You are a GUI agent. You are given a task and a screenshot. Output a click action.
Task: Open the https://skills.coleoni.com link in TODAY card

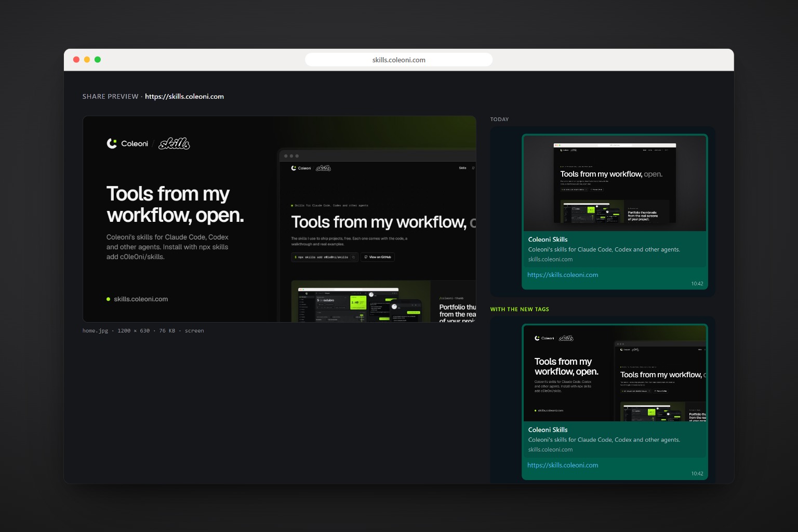[563, 275]
